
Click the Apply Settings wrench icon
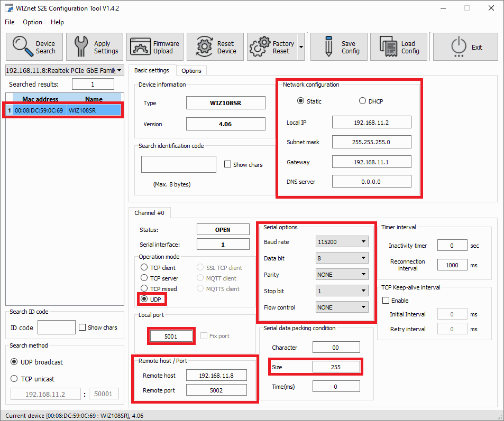click(x=81, y=47)
